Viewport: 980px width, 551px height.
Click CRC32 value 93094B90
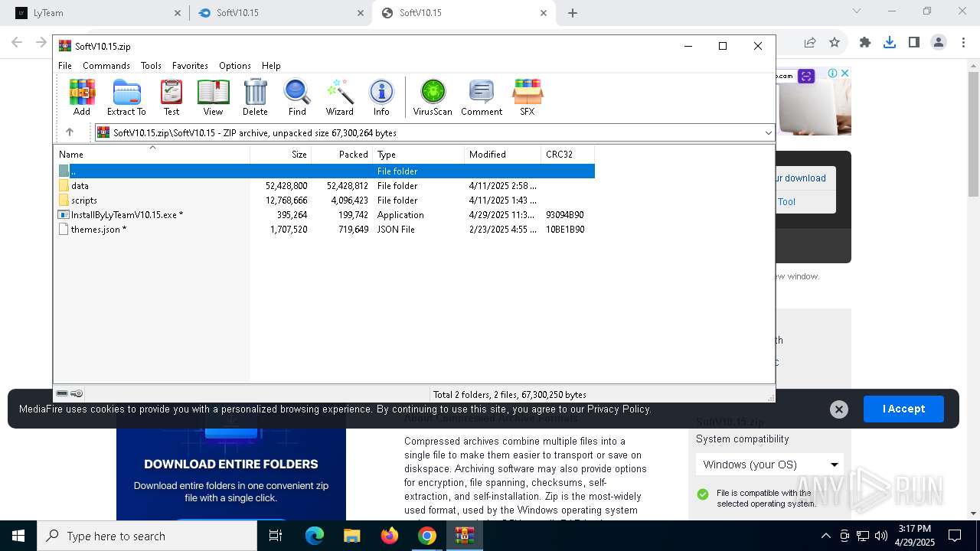565,215
